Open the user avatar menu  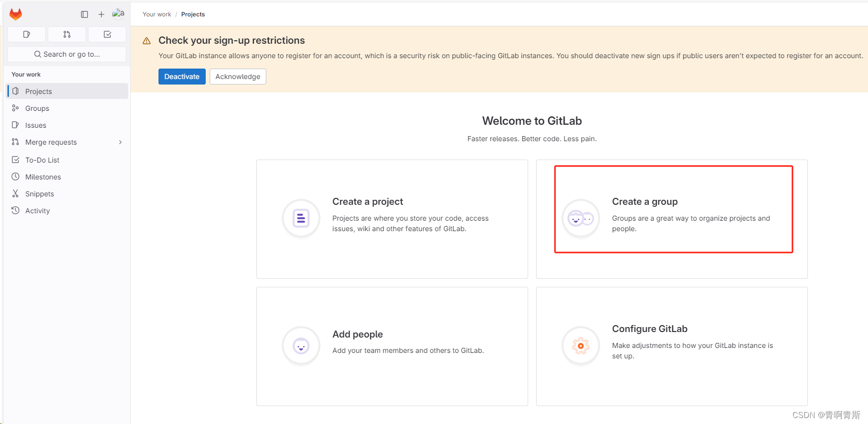[x=118, y=13]
